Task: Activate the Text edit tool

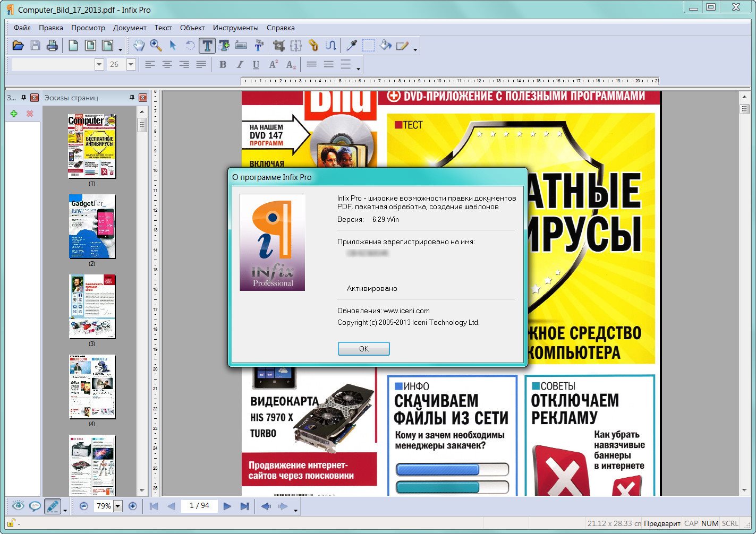Action: coord(207,46)
